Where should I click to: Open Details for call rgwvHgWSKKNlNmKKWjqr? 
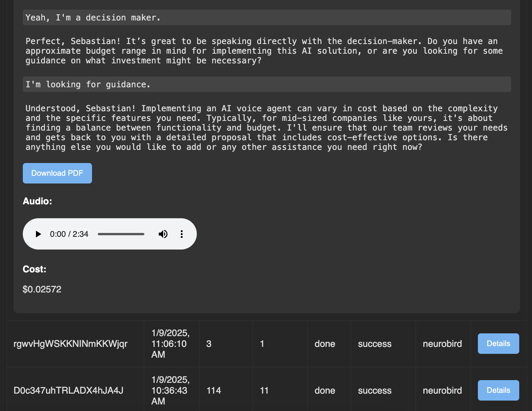(x=498, y=343)
